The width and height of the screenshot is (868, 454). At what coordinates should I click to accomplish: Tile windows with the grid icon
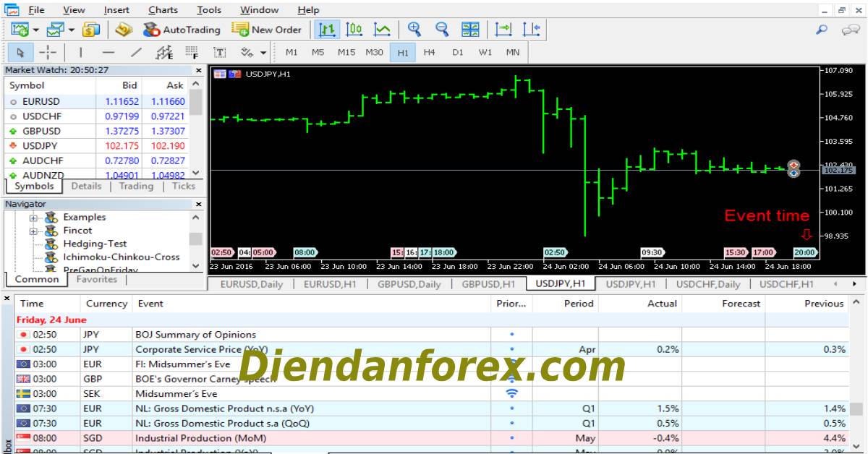tap(470, 30)
